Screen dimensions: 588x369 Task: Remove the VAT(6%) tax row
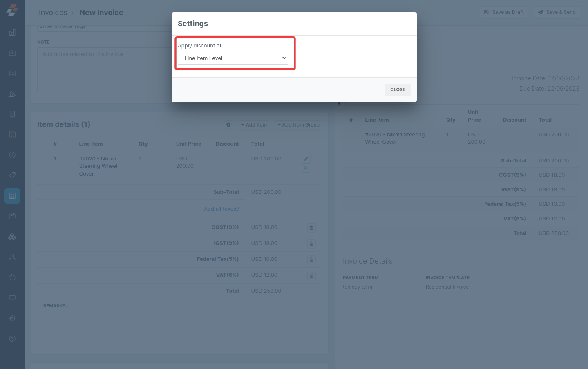point(311,276)
